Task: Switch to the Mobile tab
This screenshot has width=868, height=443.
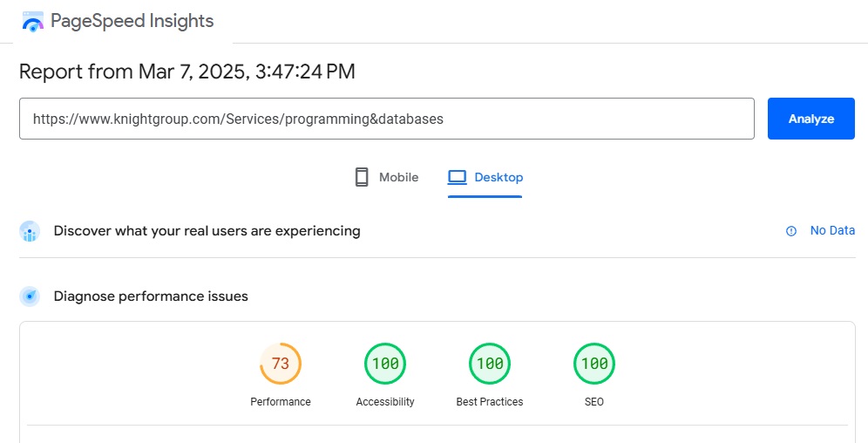Action: click(x=386, y=177)
